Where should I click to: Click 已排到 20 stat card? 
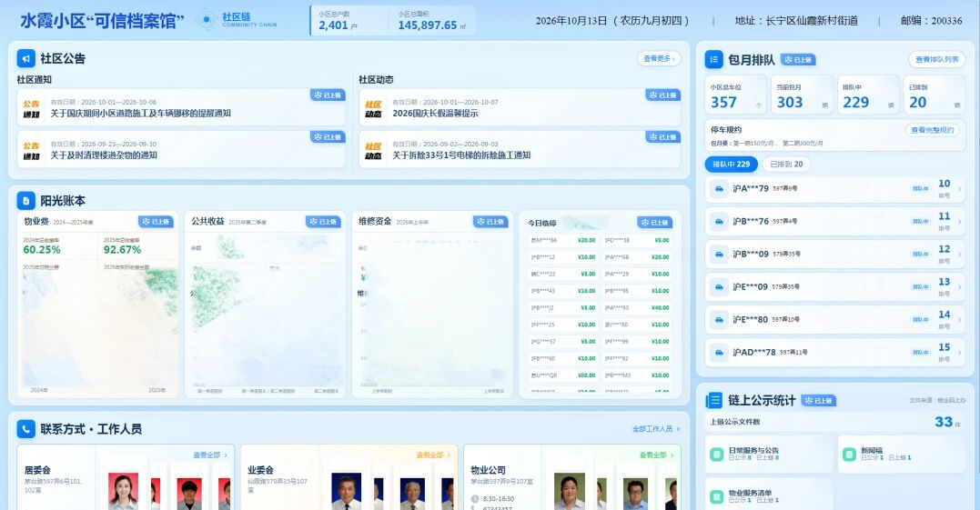click(x=935, y=95)
